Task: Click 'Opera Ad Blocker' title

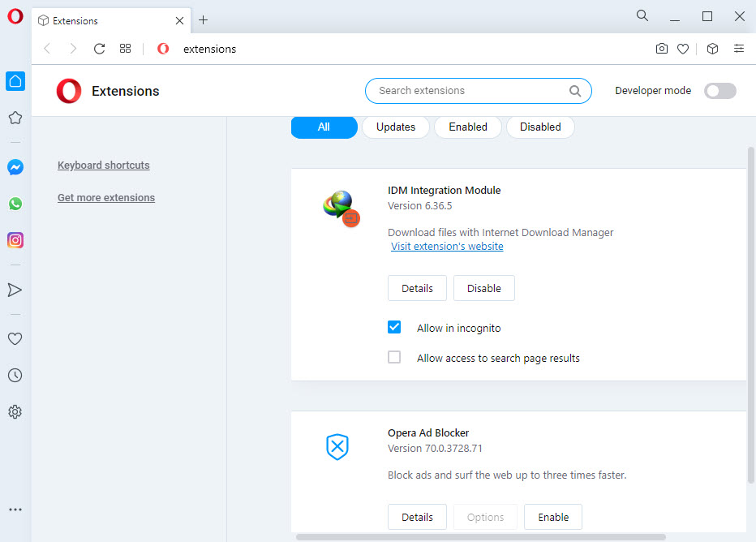Action: click(x=428, y=433)
